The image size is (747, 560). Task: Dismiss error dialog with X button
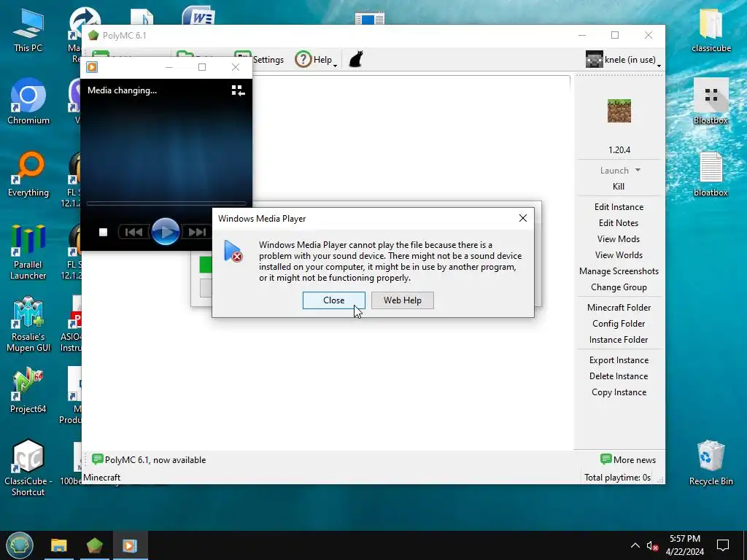[522, 218]
